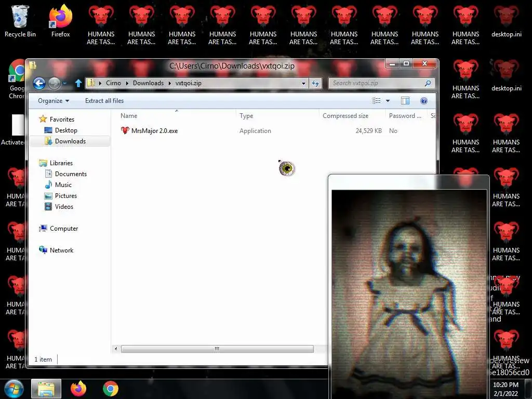Image resolution: width=532 pixels, height=399 pixels.
Task: Click the Search vxtqoi.zip input field
Action: (x=377, y=83)
